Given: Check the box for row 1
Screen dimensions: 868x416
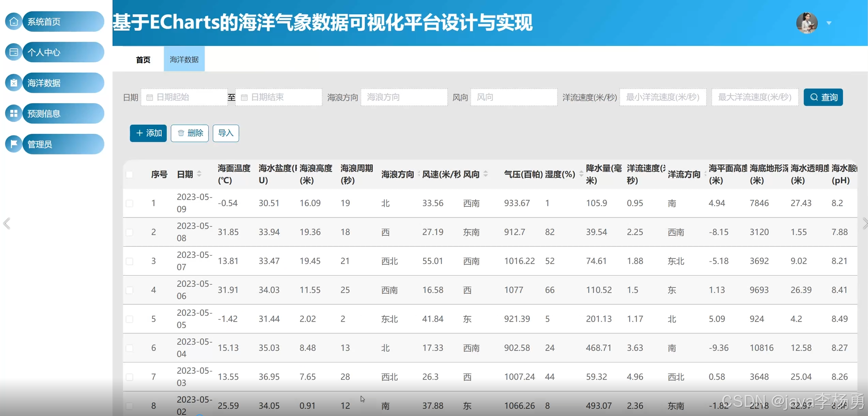Looking at the screenshot, I should 130,203.
